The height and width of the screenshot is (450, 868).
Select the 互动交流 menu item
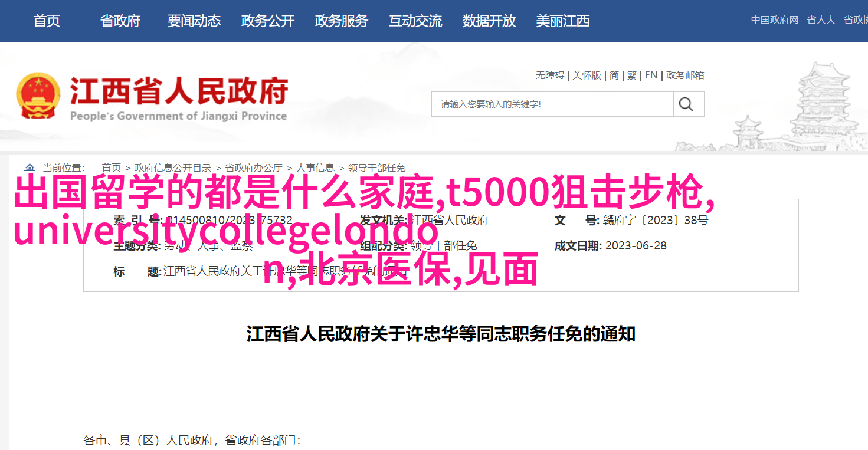[415, 21]
